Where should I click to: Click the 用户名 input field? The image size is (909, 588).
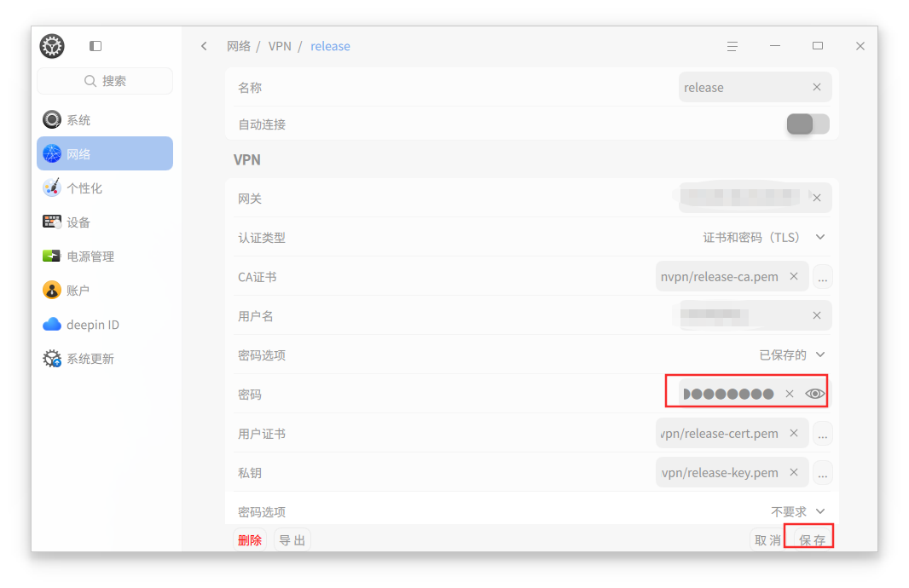[x=755, y=315]
